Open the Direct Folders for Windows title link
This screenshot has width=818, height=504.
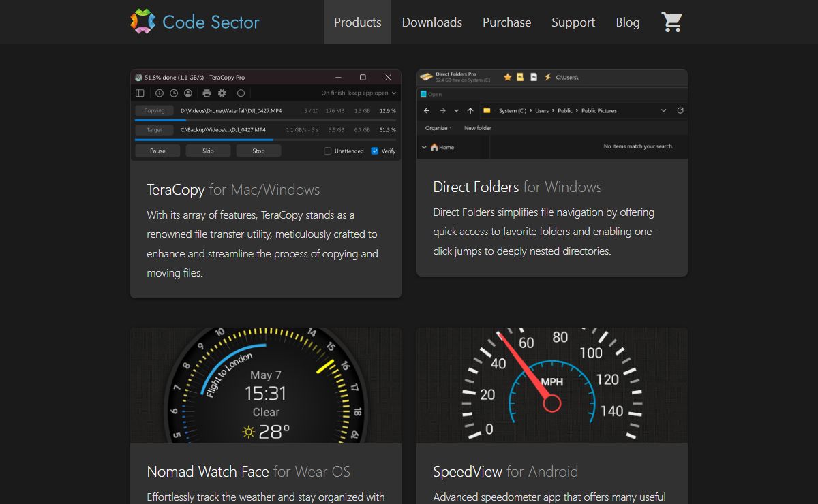point(517,187)
